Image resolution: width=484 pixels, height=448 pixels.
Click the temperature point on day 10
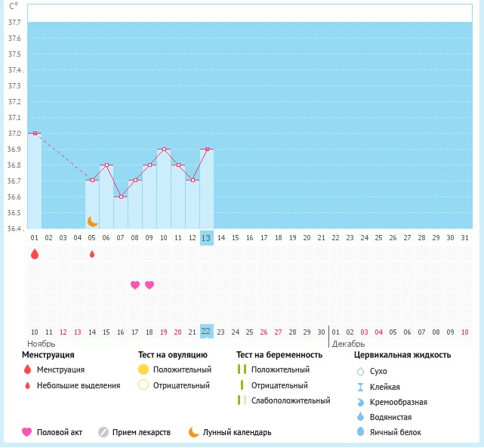pyautogui.click(x=164, y=149)
